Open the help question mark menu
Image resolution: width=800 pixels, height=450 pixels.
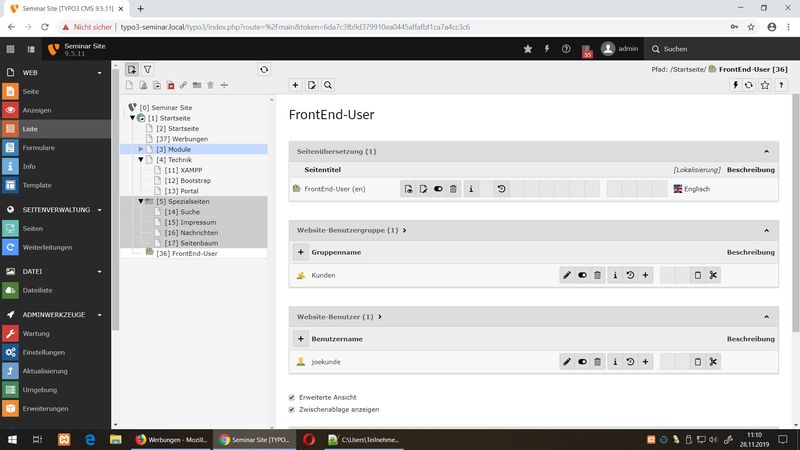(x=566, y=49)
